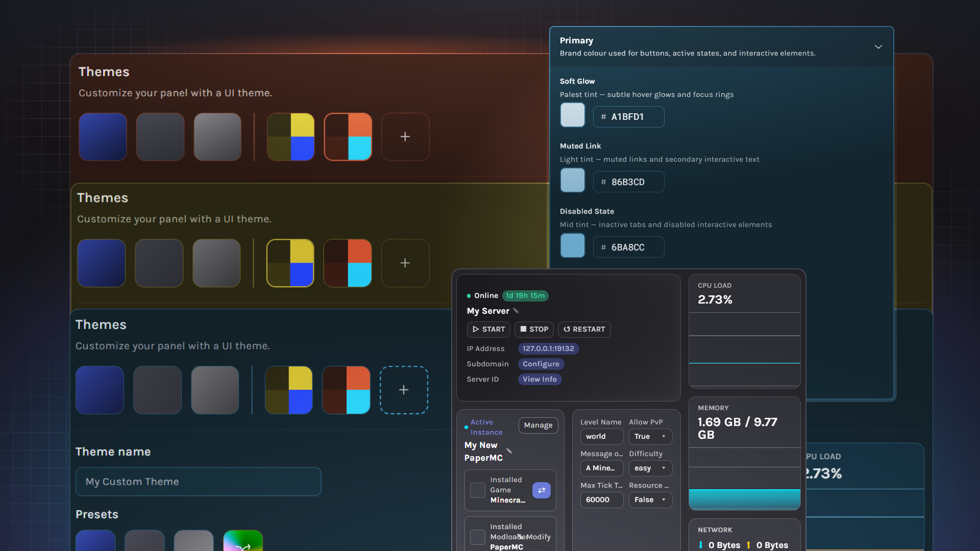The image size is (980, 551).
Task: Click the green Online status dot
Action: pyautogui.click(x=469, y=296)
